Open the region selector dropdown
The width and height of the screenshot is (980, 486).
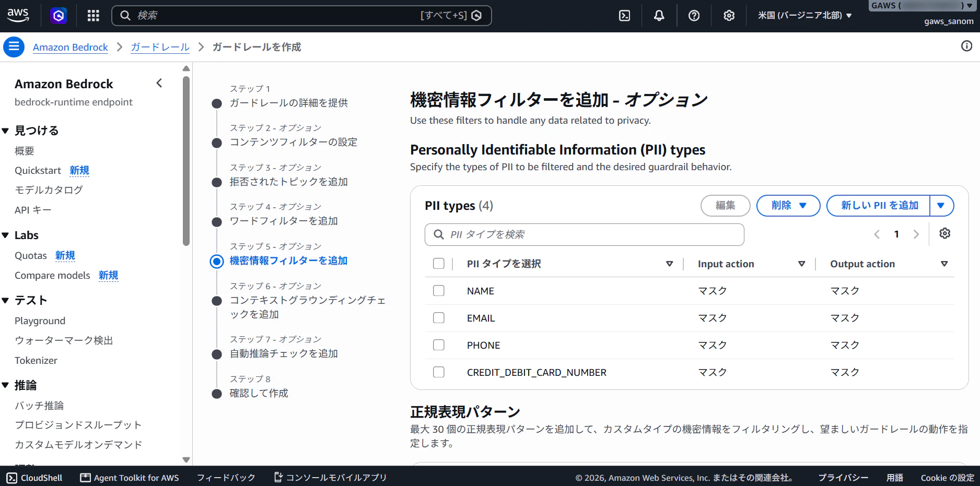pos(805,16)
